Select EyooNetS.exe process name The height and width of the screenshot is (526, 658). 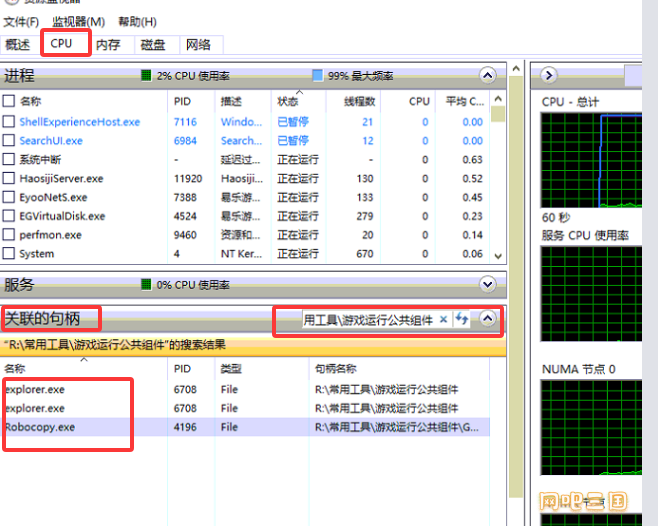[x=53, y=197]
